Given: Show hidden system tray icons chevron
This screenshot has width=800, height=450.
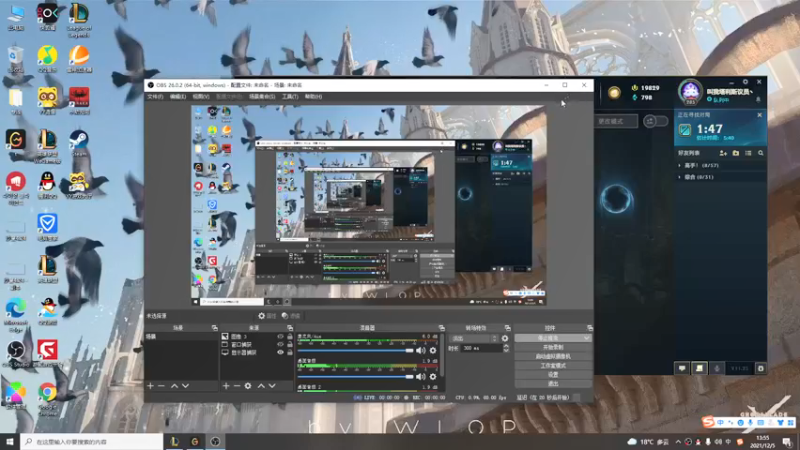Looking at the screenshot, I should [678, 442].
